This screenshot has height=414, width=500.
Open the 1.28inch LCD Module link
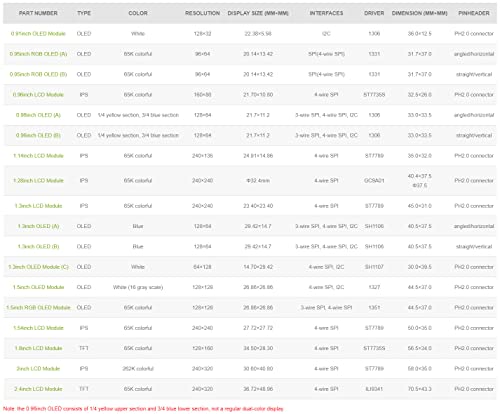pos(38,181)
